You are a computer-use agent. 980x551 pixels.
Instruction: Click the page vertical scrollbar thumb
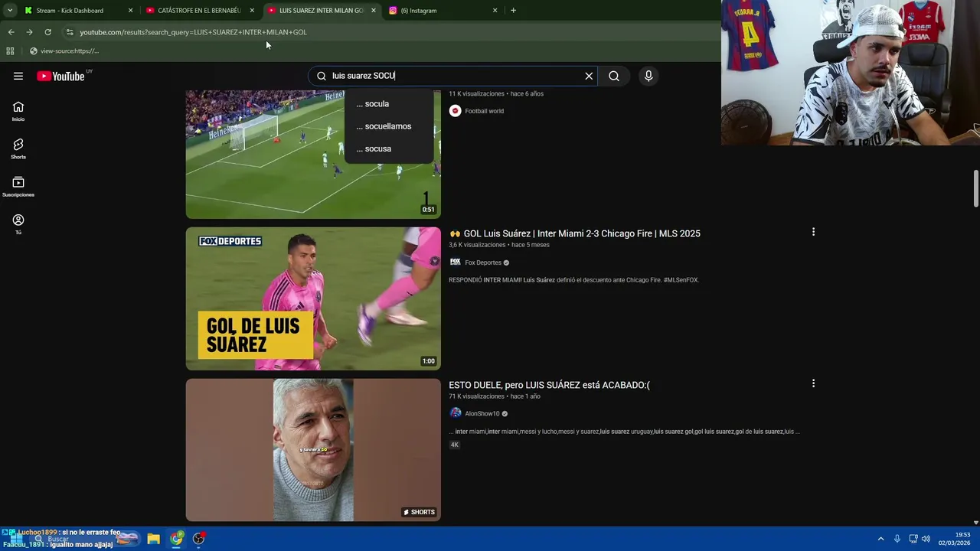pyautogui.click(x=975, y=188)
